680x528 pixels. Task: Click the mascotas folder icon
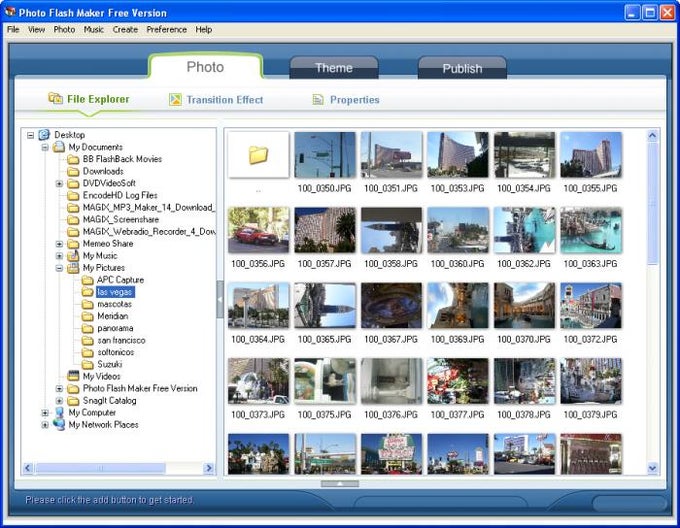(88, 304)
